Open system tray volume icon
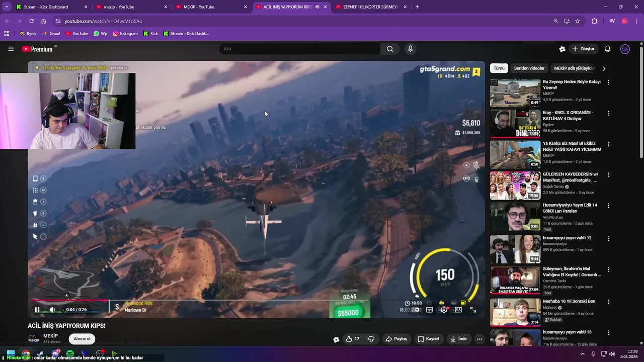 coord(612,354)
